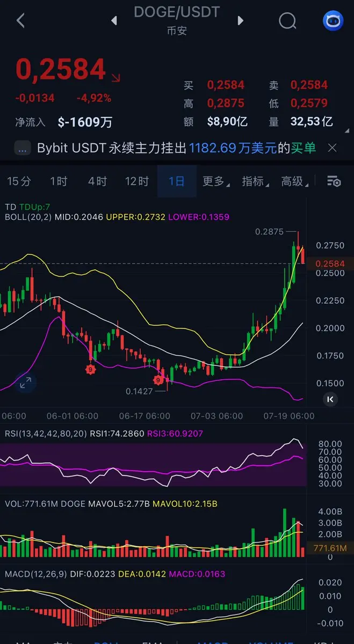Tap the RSI3:60.9207 value
Image resolution: width=354 pixels, height=644 pixels.
click(175, 433)
